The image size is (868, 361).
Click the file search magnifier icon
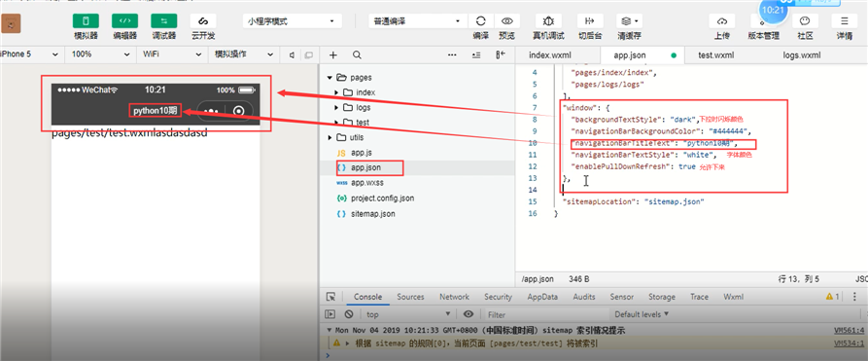[357, 54]
